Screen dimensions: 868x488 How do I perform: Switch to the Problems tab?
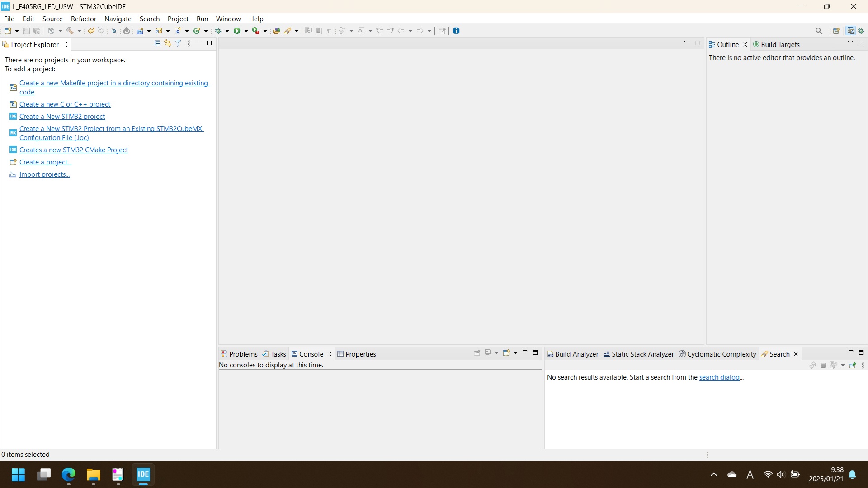tap(239, 354)
